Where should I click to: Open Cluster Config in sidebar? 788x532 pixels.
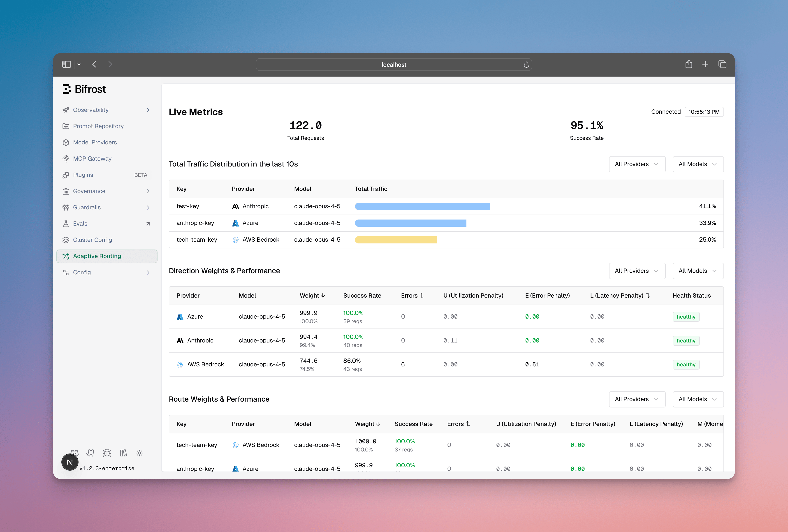pyautogui.click(x=107, y=240)
